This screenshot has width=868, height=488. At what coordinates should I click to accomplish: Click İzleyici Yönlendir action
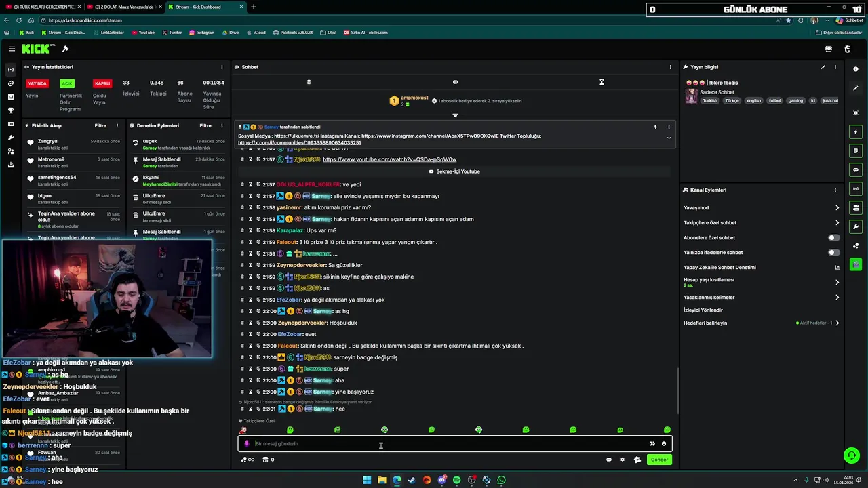click(x=703, y=310)
